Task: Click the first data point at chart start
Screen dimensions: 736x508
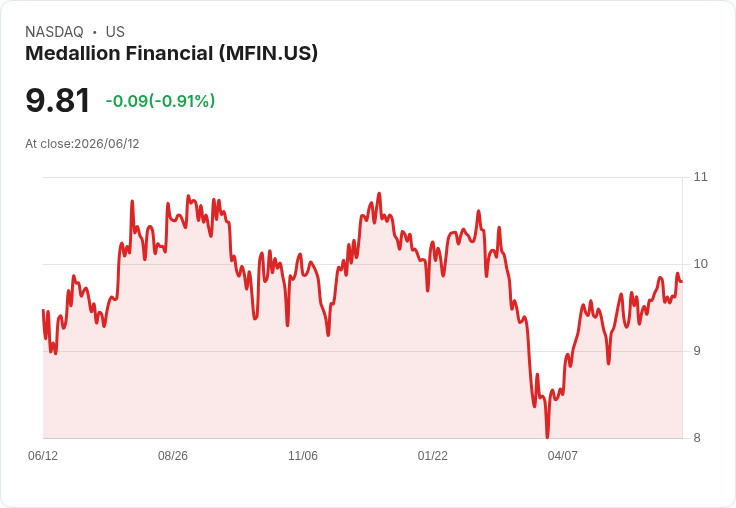Action: [x=43, y=310]
